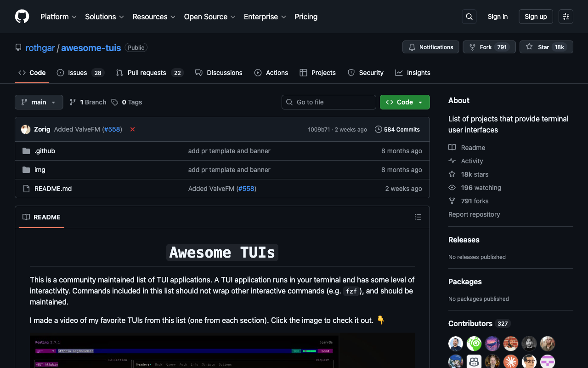
Task: Click the img folder icon
Action: (26, 170)
